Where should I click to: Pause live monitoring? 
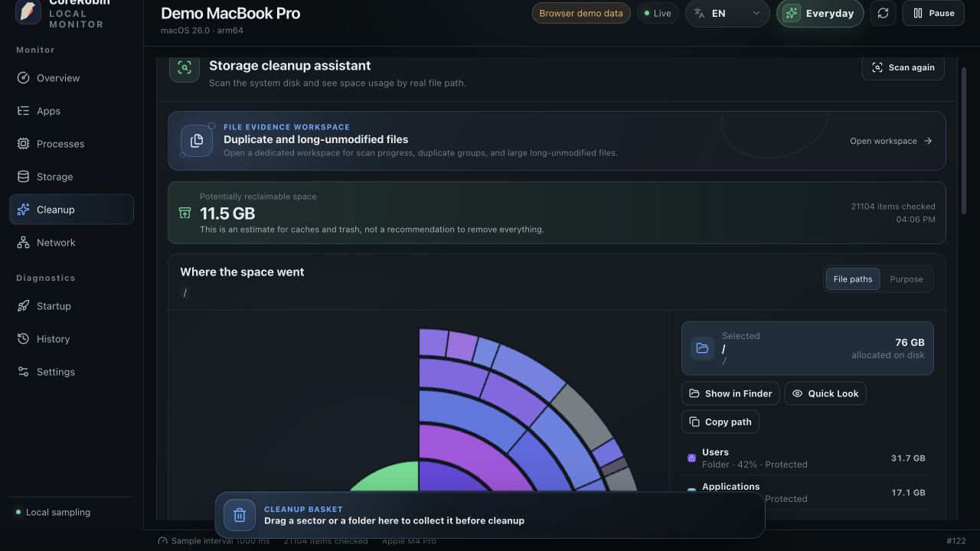point(933,13)
